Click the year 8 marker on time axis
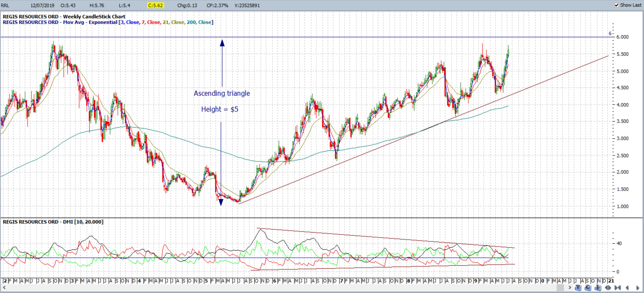 [408, 281]
